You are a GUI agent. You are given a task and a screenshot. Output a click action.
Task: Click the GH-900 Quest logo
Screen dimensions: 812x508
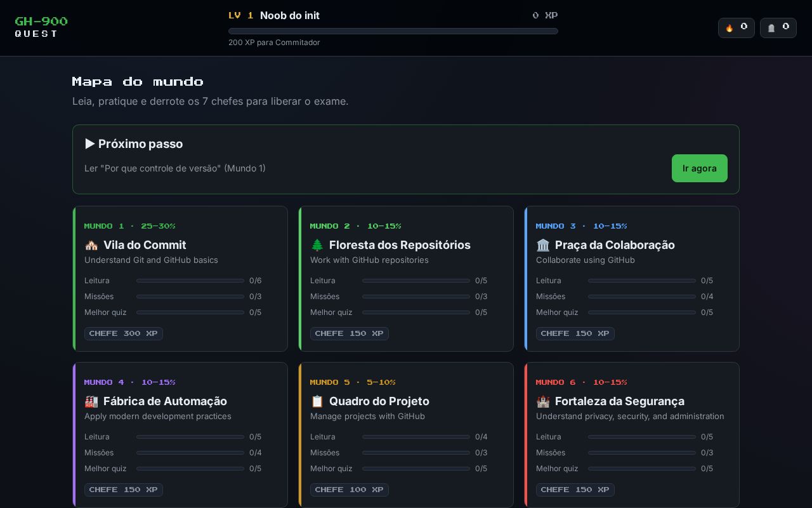pos(41,27)
